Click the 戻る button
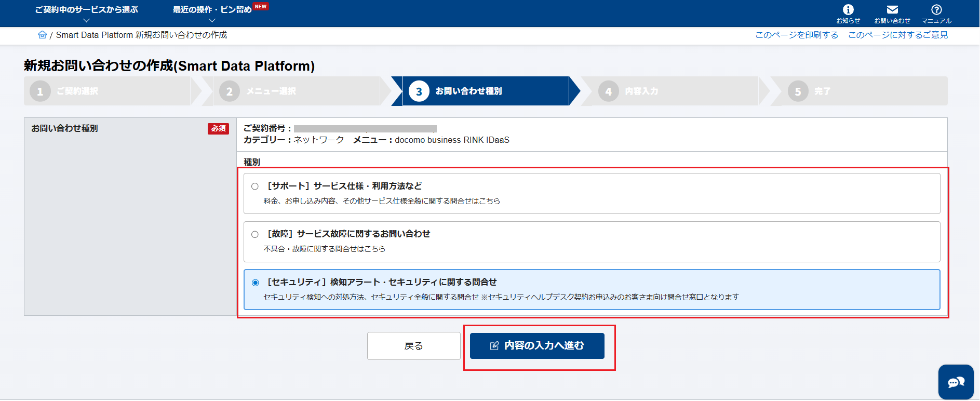This screenshot has height=401, width=980. click(x=413, y=346)
